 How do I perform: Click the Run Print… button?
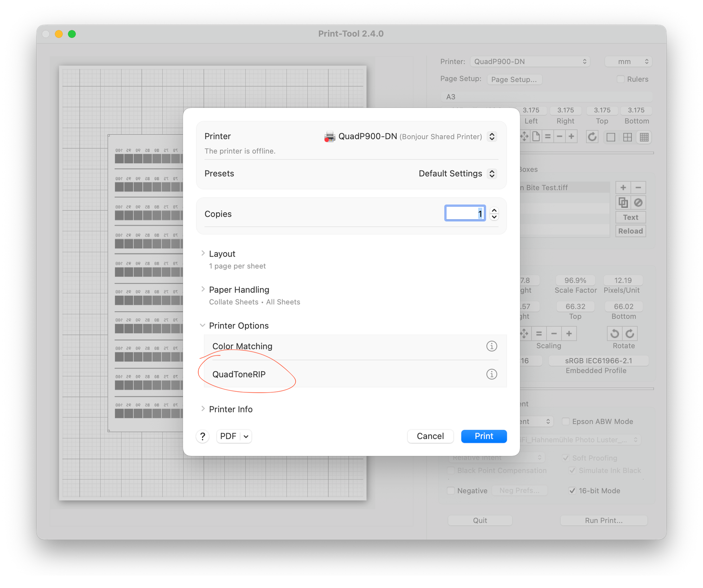pos(604,521)
